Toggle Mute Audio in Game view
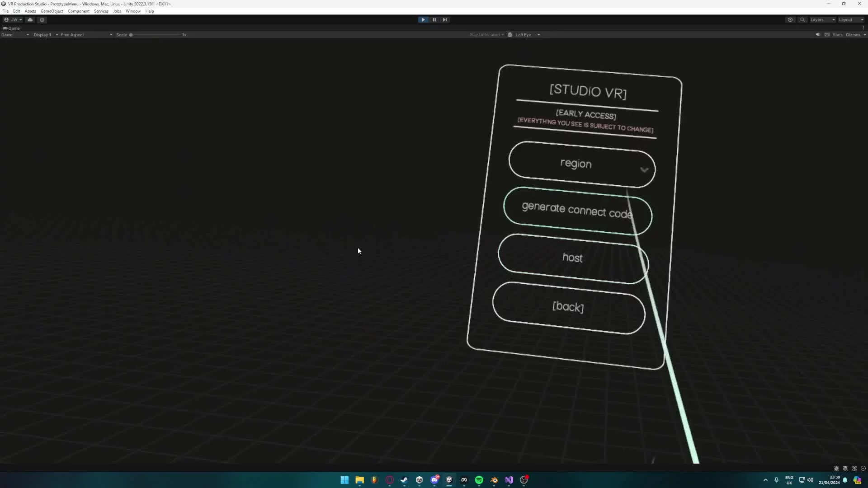Image resolution: width=868 pixels, height=488 pixels. 818,35
